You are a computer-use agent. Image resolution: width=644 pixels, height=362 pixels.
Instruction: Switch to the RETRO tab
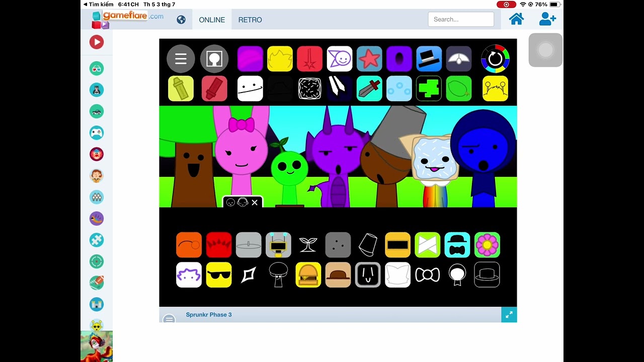pyautogui.click(x=250, y=20)
